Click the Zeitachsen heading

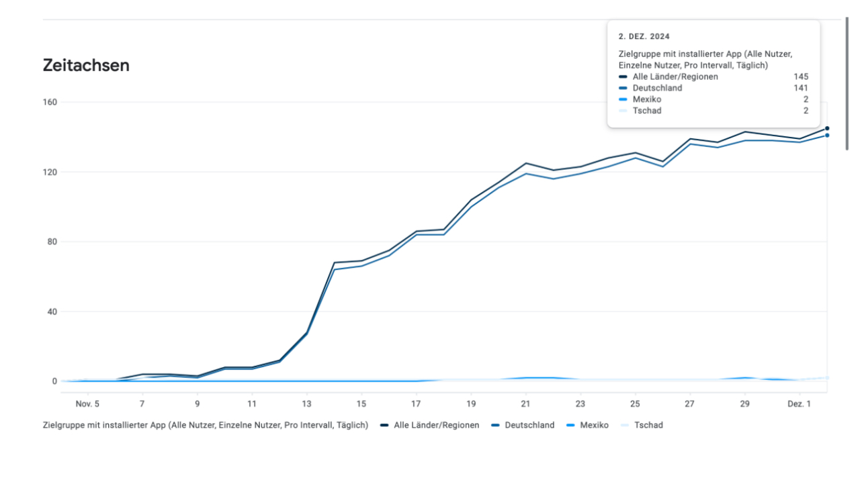point(86,65)
